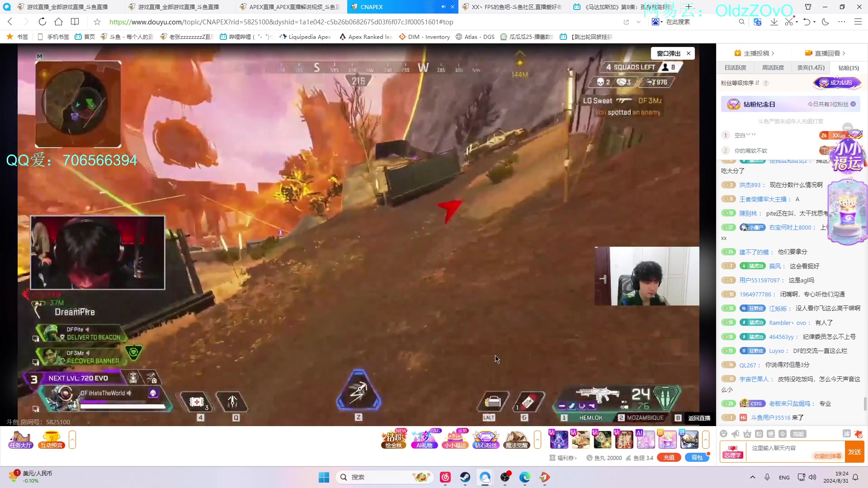This screenshot has width=868, height=488.
Task: Switch to the APEX直播 browser tab
Action: (289, 7)
